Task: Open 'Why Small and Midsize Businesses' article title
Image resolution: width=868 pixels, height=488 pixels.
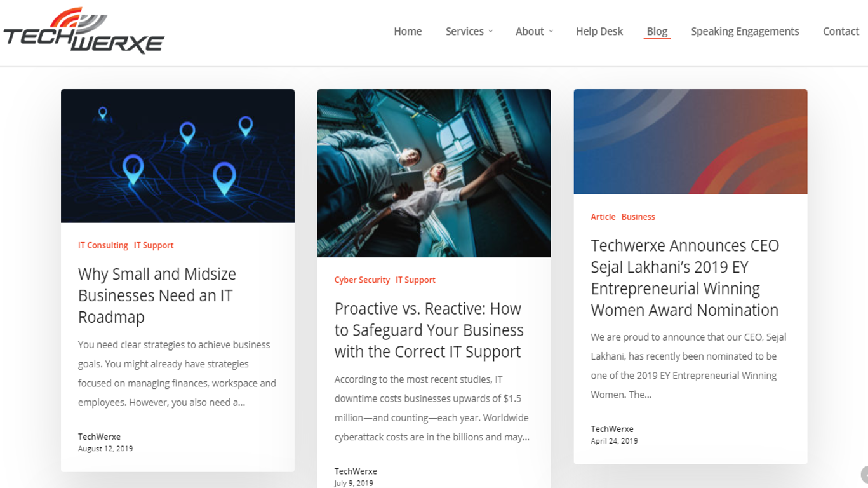Action: (x=157, y=295)
